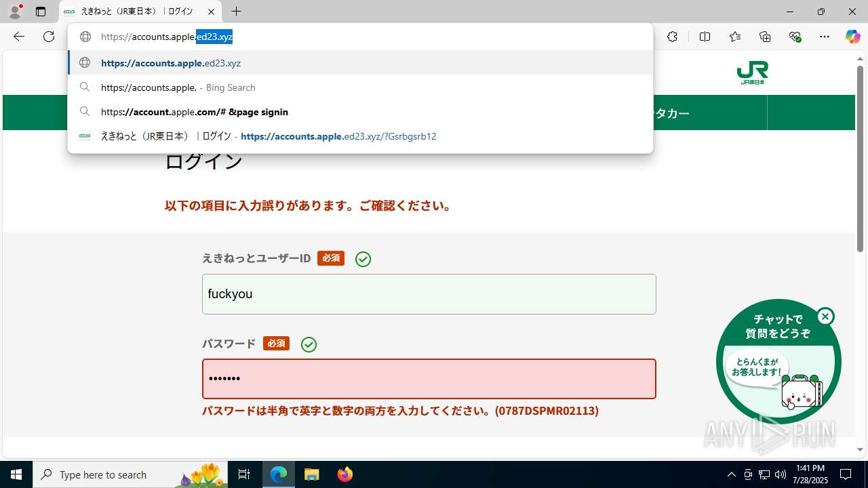The image size is (868, 488).
Task: Open Microsoft Edge from taskbar
Action: coord(279,474)
